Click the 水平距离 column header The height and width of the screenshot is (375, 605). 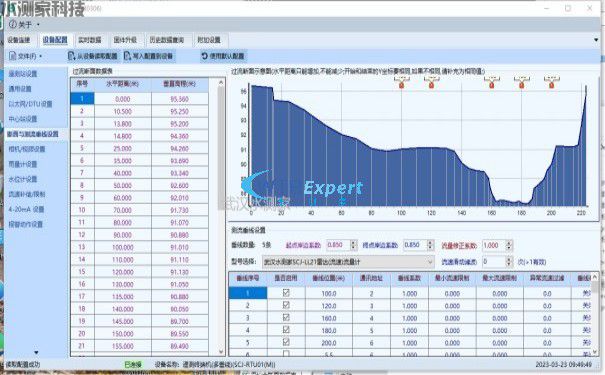(x=123, y=84)
